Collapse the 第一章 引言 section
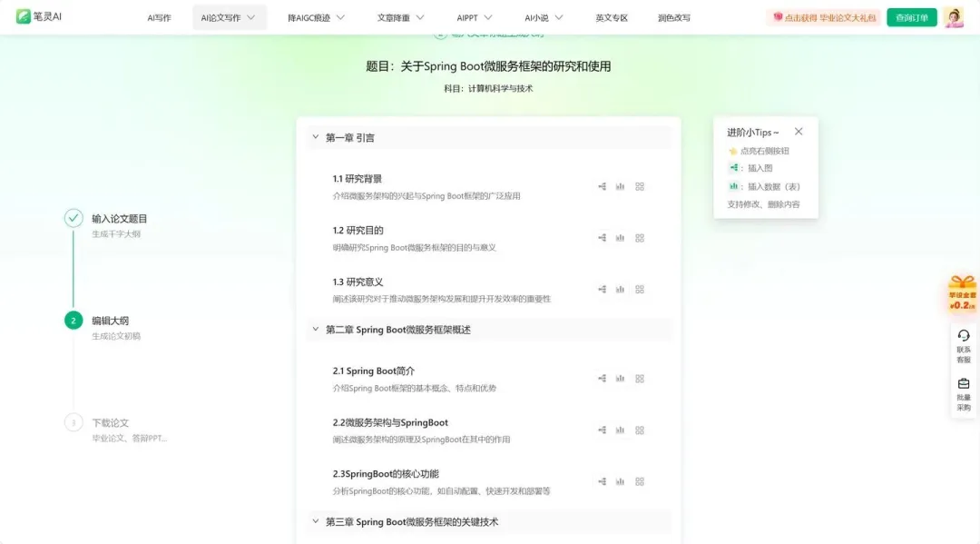Viewport: 980px width, 544px height. coord(316,138)
